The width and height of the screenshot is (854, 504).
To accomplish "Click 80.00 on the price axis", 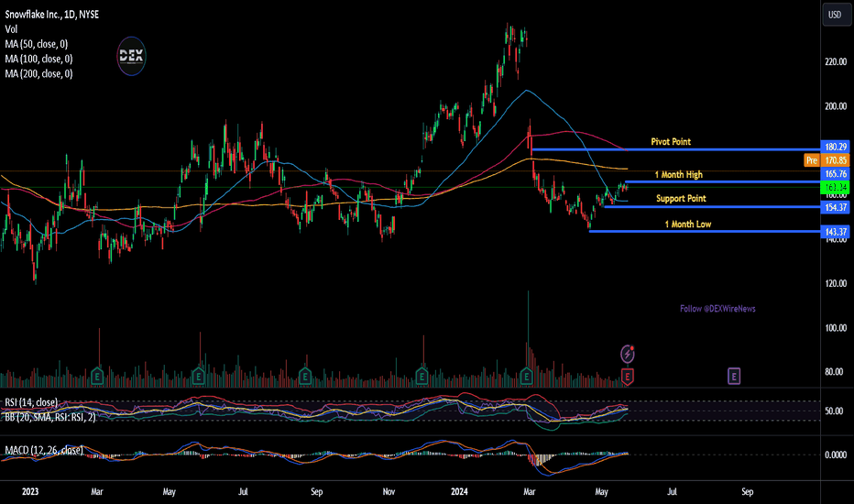I will [834, 372].
